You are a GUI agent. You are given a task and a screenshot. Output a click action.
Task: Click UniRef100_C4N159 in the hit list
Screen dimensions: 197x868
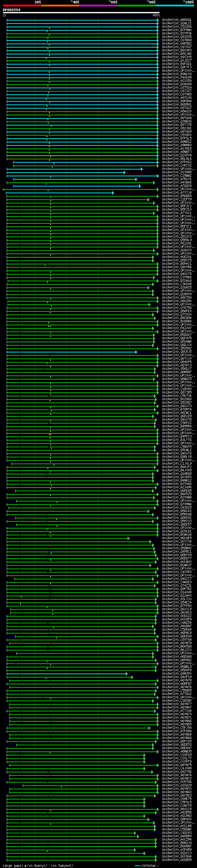(177, 623)
